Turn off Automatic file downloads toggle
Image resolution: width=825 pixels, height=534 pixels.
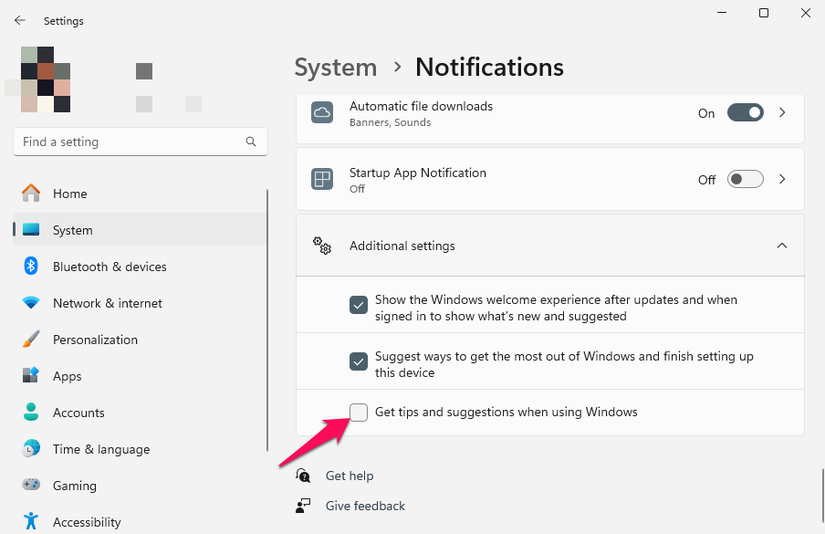[x=745, y=113]
